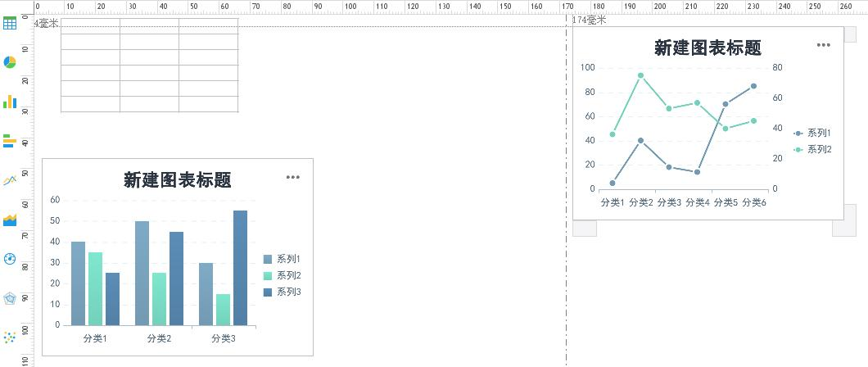Toggle 系列2 legend in line chart

coord(812,149)
